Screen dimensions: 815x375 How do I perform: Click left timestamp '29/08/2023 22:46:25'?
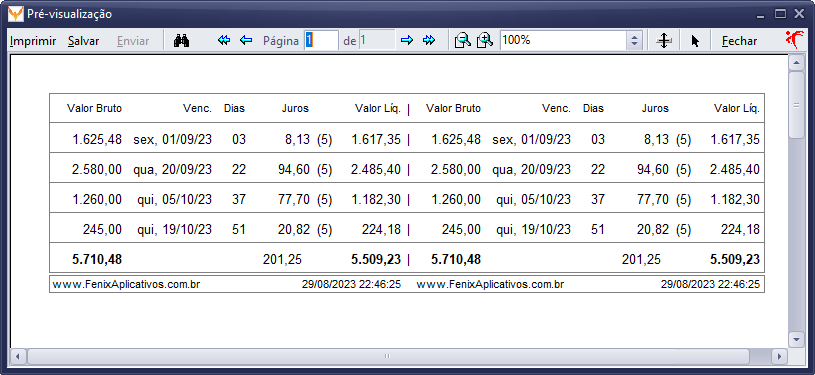351,285
